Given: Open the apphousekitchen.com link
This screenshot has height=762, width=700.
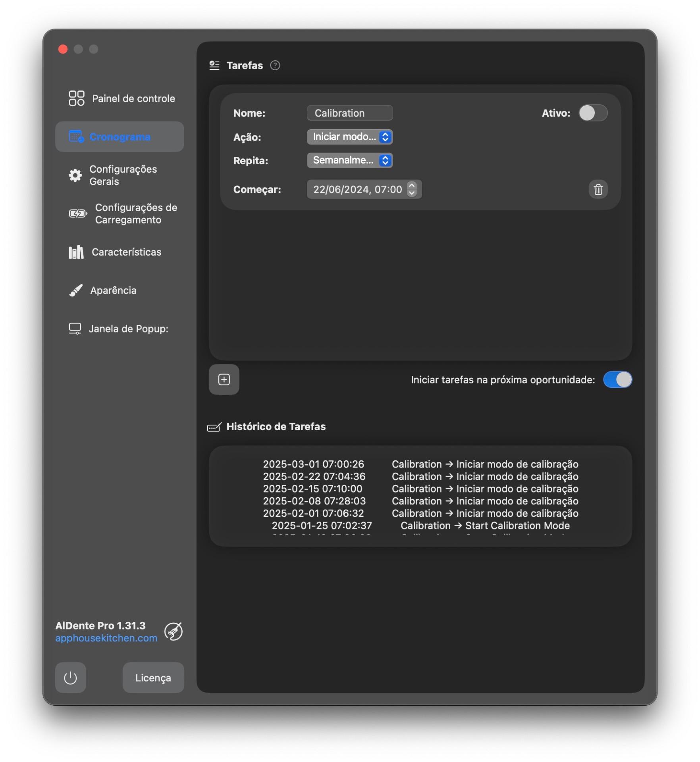Looking at the screenshot, I should point(106,638).
